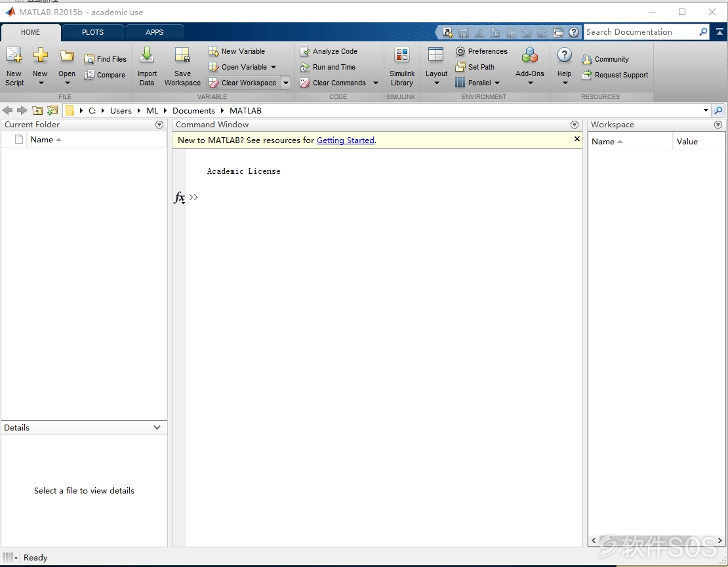
Task: Open the Set Path dialog
Action: (475, 67)
